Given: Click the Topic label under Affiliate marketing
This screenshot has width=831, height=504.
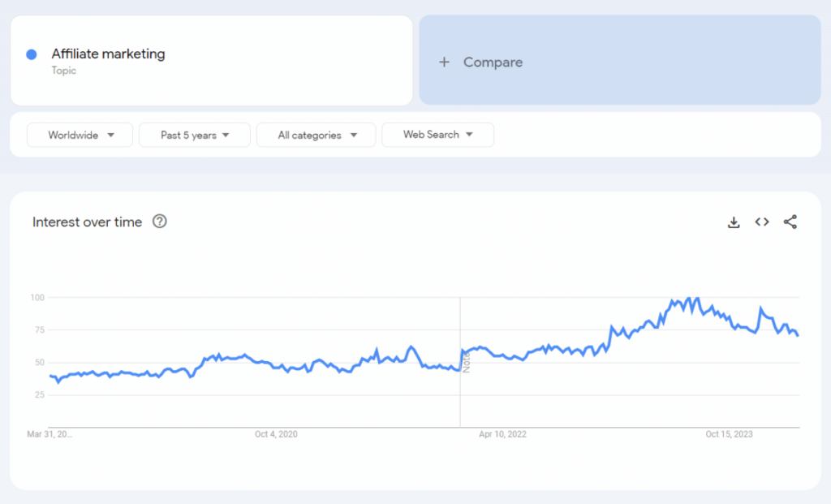Looking at the screenshot, I should click(x=63, y=71).
